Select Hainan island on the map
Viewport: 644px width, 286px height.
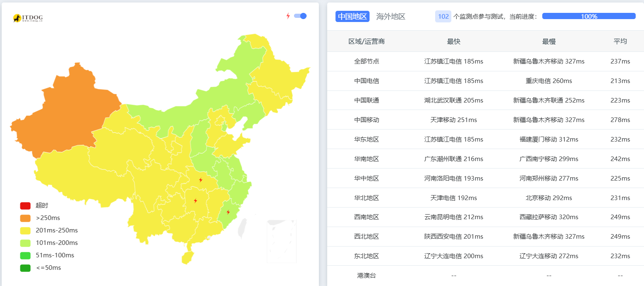point(187,257)
